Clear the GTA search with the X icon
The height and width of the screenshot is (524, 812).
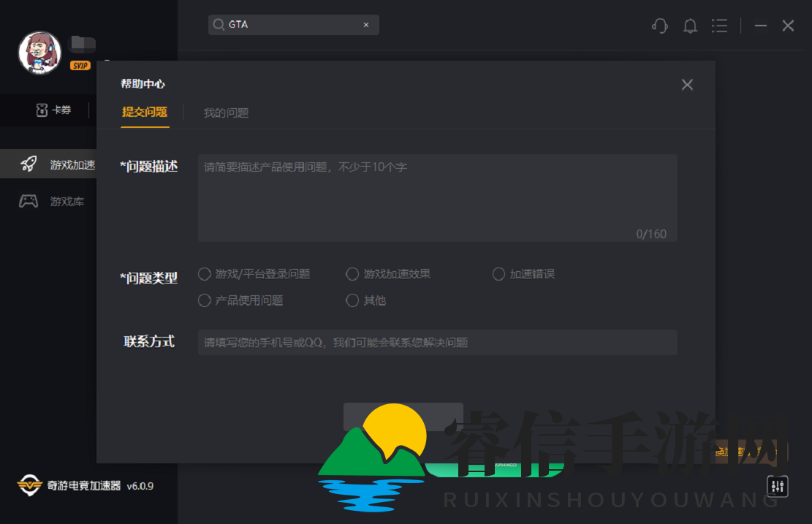click(x=365, y=24)
